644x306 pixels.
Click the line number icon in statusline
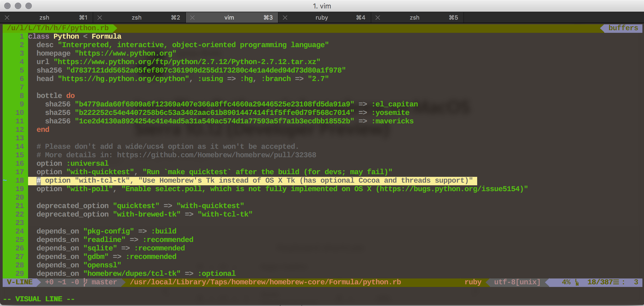point(577,282)
